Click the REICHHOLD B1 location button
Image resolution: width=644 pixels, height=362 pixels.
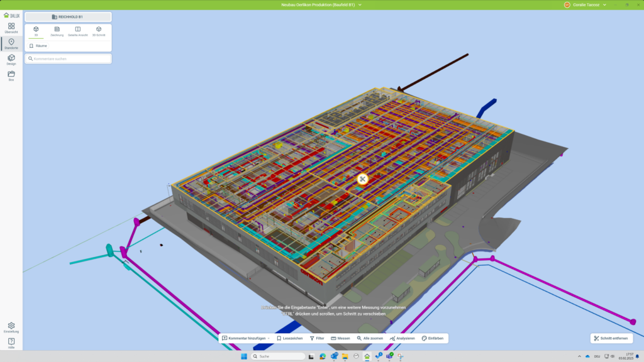68,17
